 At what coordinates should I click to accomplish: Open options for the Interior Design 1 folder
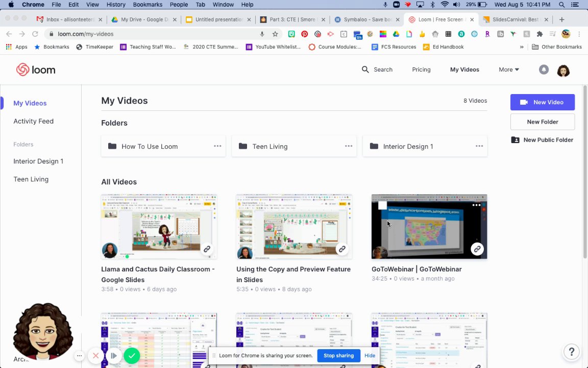tap(479, 146)
